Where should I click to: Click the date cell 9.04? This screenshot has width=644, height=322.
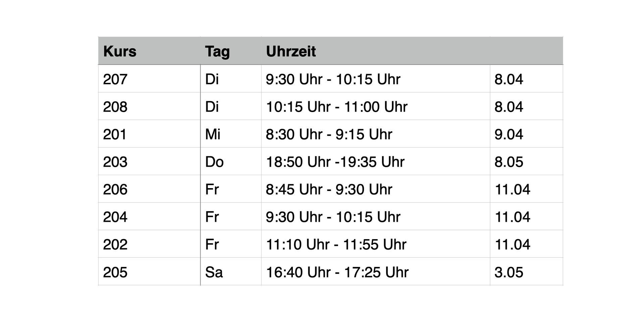(x=527, y=134)
